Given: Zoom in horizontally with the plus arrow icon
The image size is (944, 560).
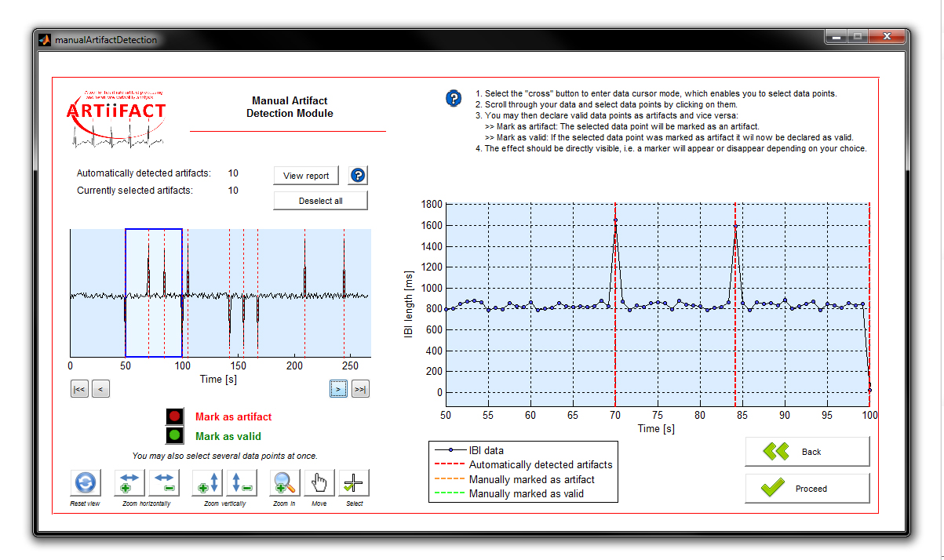Looking at the screenshot, I should [x=129, y=483].
